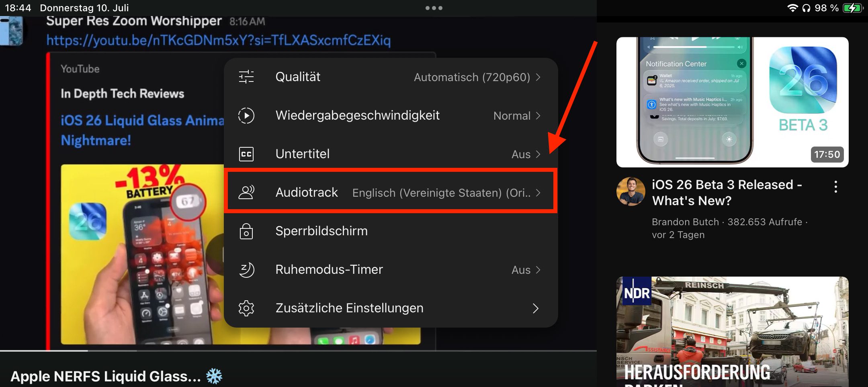This screenshot has width=868, height=387.
Task: Expand Qualität chevron next to Automatisch (720p60)
Action: 538,77
